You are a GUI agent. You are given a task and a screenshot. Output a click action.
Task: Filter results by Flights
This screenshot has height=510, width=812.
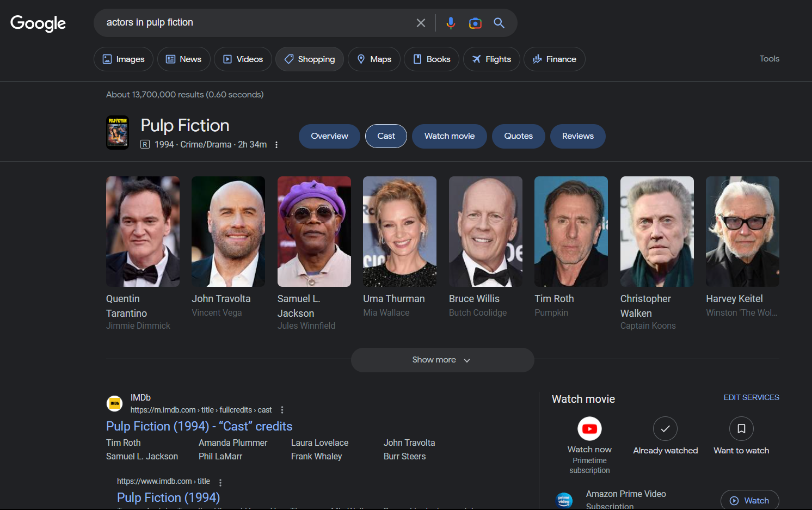point(491,59)
